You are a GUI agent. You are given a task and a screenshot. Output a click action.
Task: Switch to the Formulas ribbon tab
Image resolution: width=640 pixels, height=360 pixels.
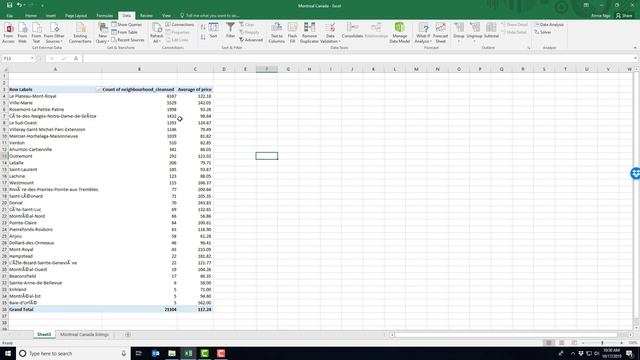(x=104, y=16)
